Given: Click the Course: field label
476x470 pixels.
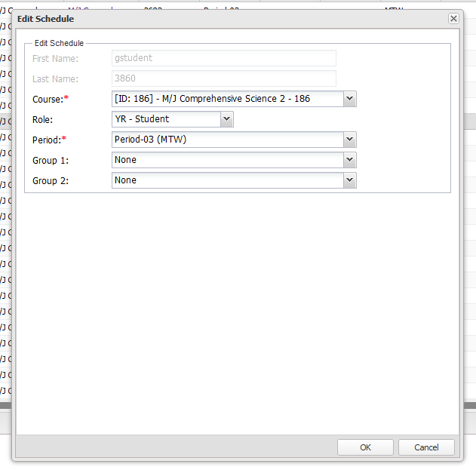Looking at the screenshot, I should [47, 99].
